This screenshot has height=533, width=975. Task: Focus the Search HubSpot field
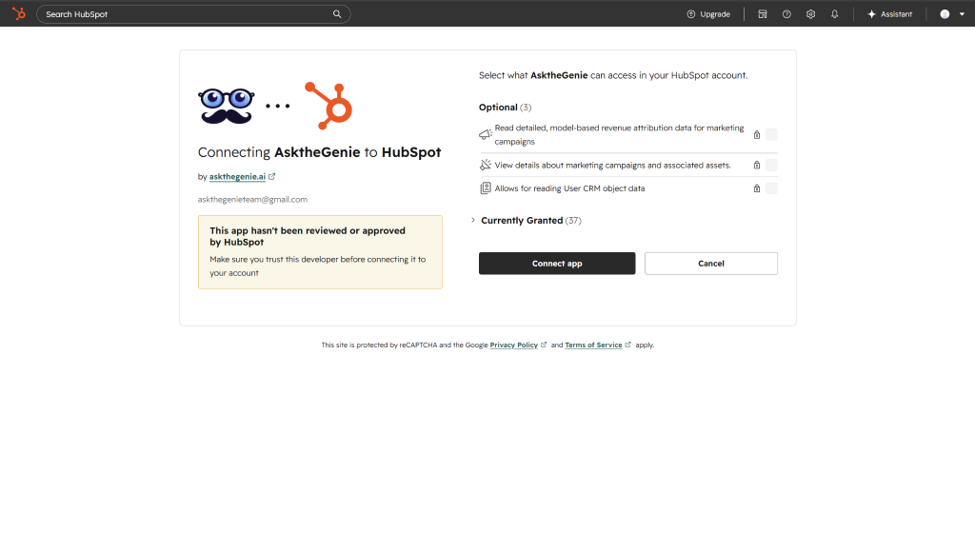click(x=193, y=14)
